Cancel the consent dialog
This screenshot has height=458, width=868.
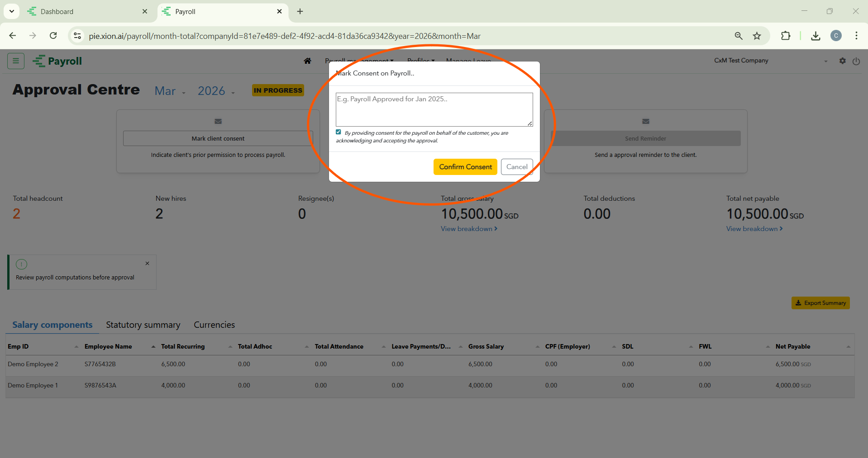(516, 167)
